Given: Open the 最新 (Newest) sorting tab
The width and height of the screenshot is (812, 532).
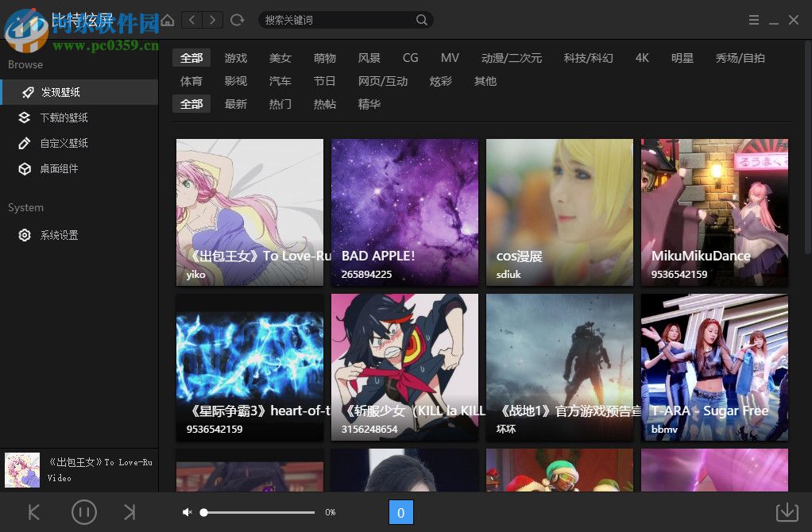Looking at the screenshot, I should click(x=236, y=104).
